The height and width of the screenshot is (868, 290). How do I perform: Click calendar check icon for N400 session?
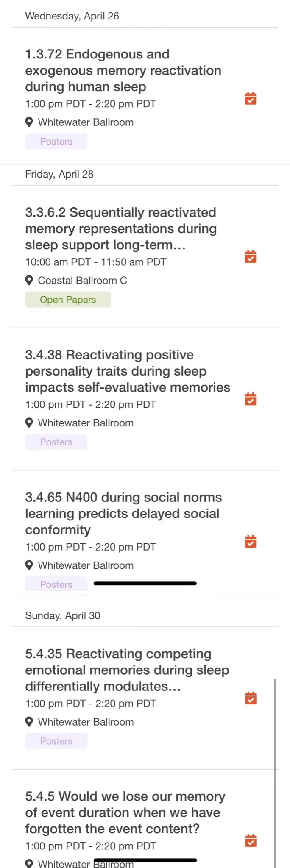(251, 541)
